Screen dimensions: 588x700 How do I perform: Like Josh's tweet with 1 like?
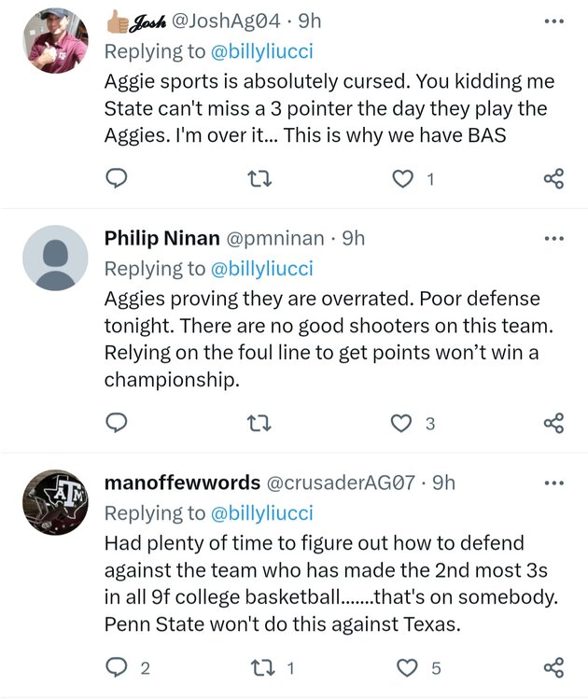pyautogui.click(x=402, y=178)
